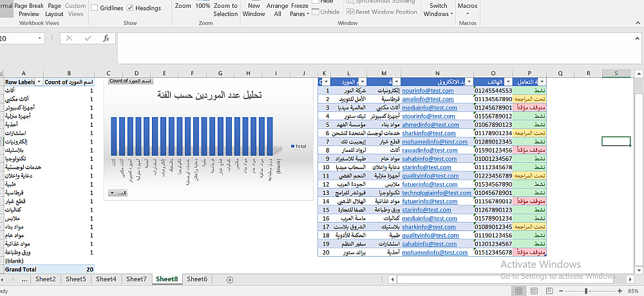
Task: Open the Macros dropdown
Action: coord(468,10)
